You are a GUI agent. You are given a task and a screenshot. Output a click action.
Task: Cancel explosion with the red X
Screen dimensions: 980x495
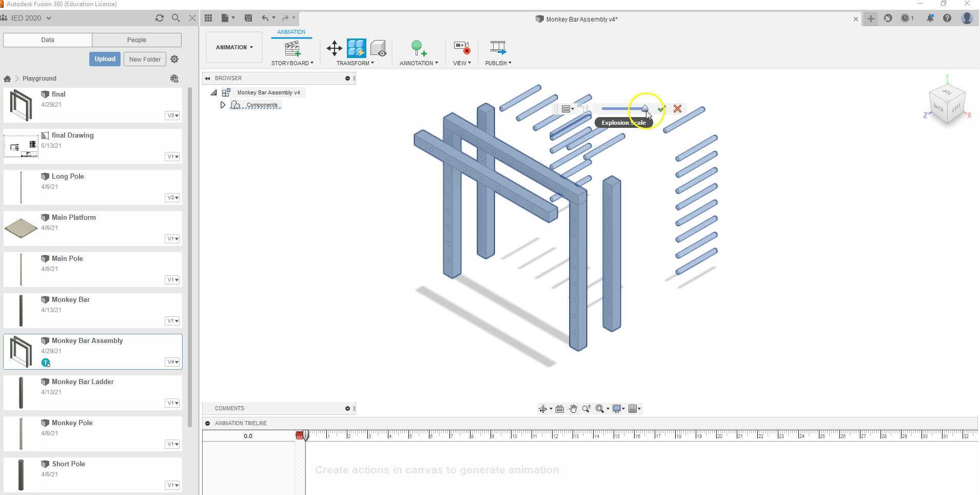point(677,109)
